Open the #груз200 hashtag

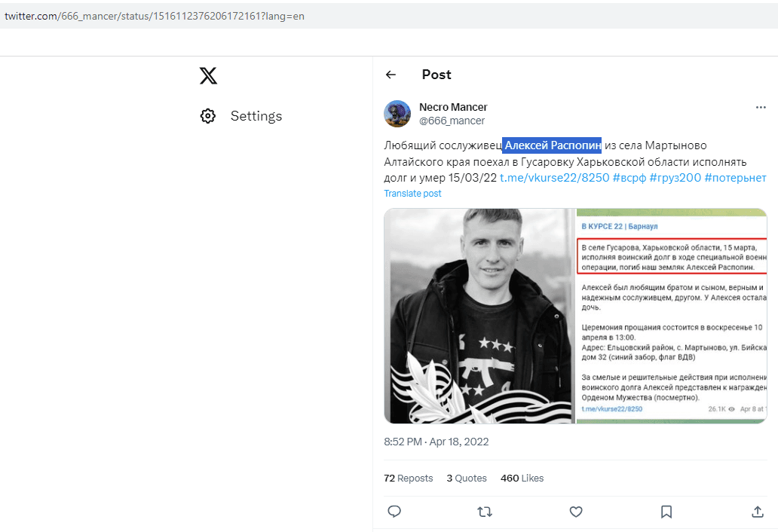click(675, 178)
